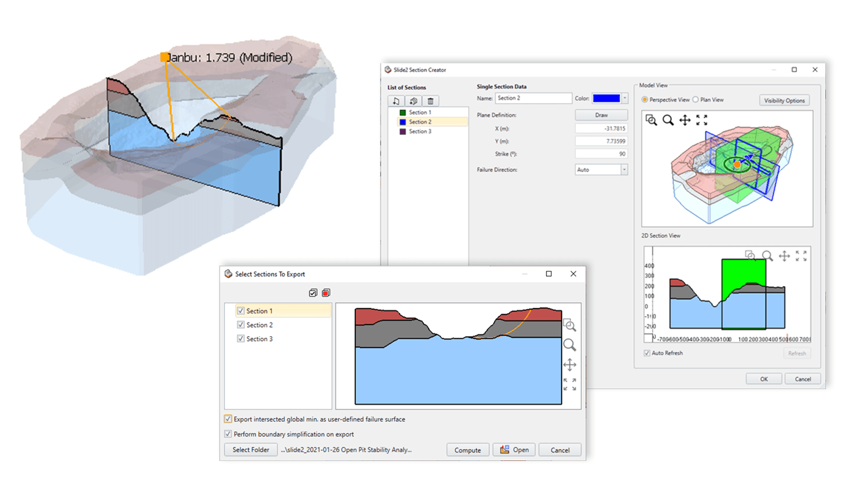Zoom to fit in export preview

pyautogui.click(x=570, y=385)
